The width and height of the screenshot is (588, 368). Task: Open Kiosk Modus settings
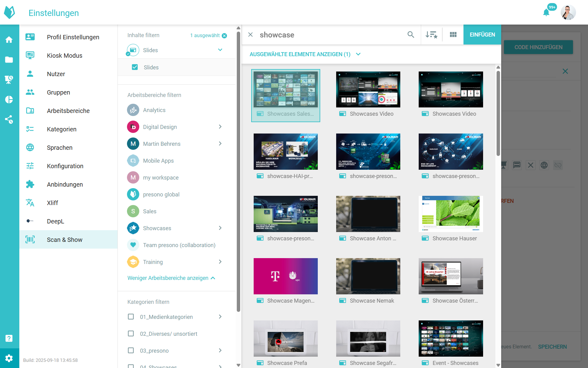(64, 56)
